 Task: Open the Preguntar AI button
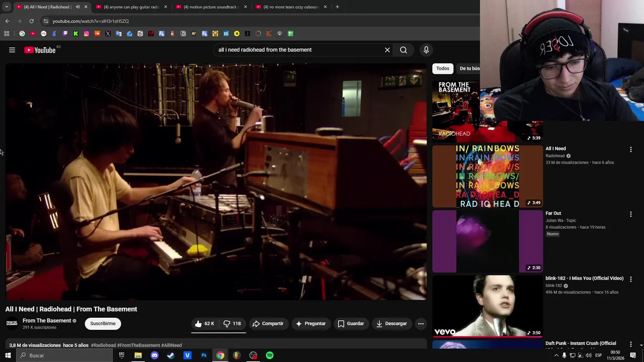point(311,323)
